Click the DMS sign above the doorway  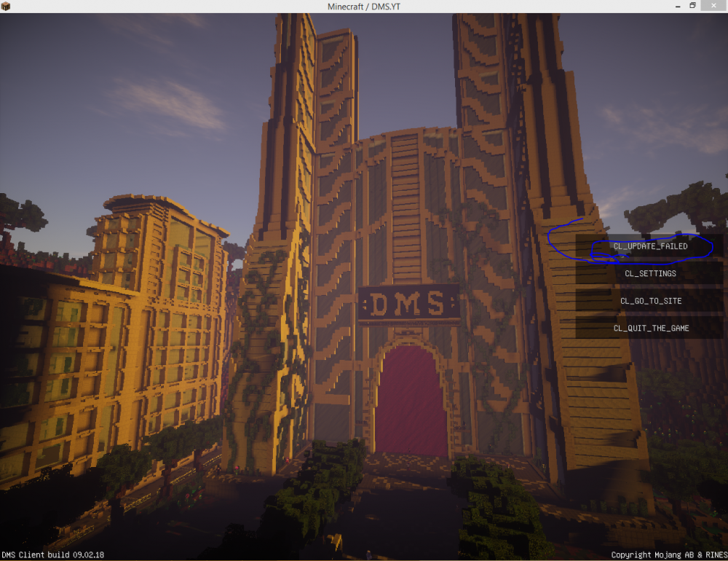408,303
